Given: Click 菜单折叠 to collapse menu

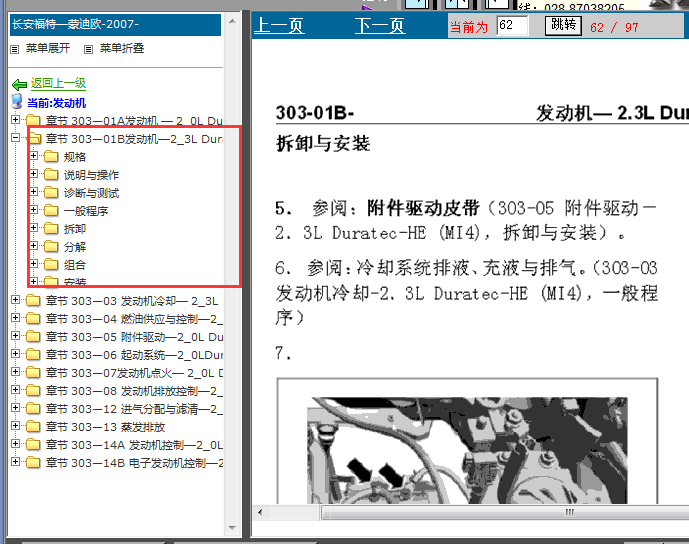Looking at the screenshot, I should click(122, 48).
